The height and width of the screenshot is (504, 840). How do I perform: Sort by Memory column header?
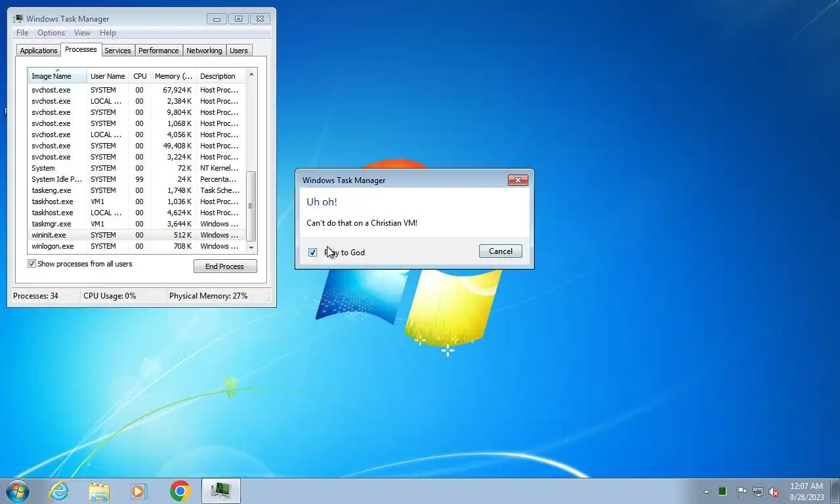click(173, 76)
